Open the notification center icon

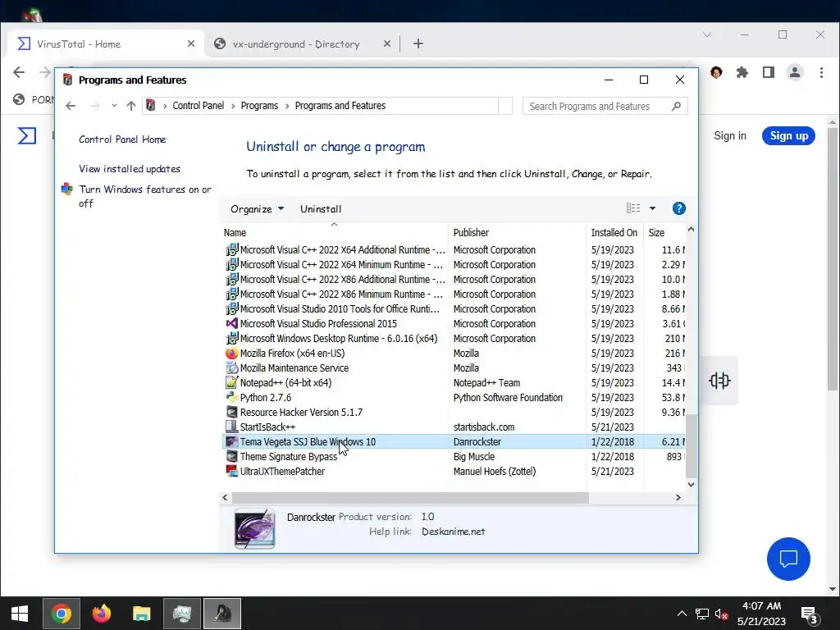coord(810,614)
